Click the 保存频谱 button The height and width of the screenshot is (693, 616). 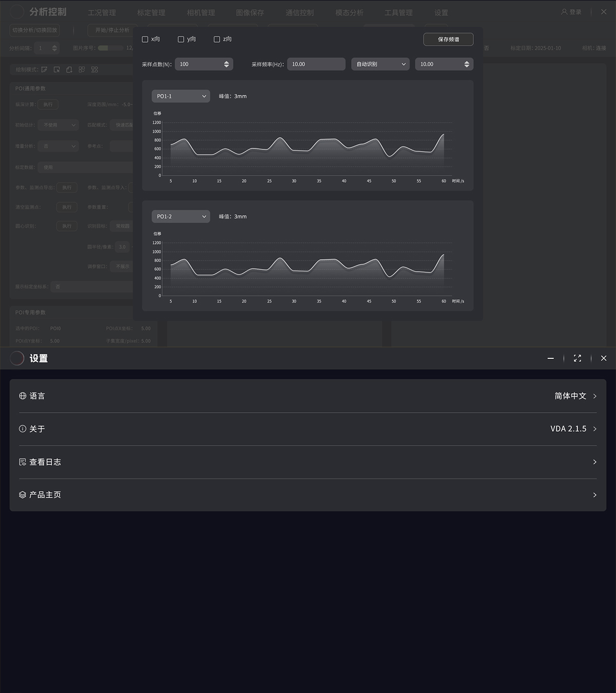[448, 39]
